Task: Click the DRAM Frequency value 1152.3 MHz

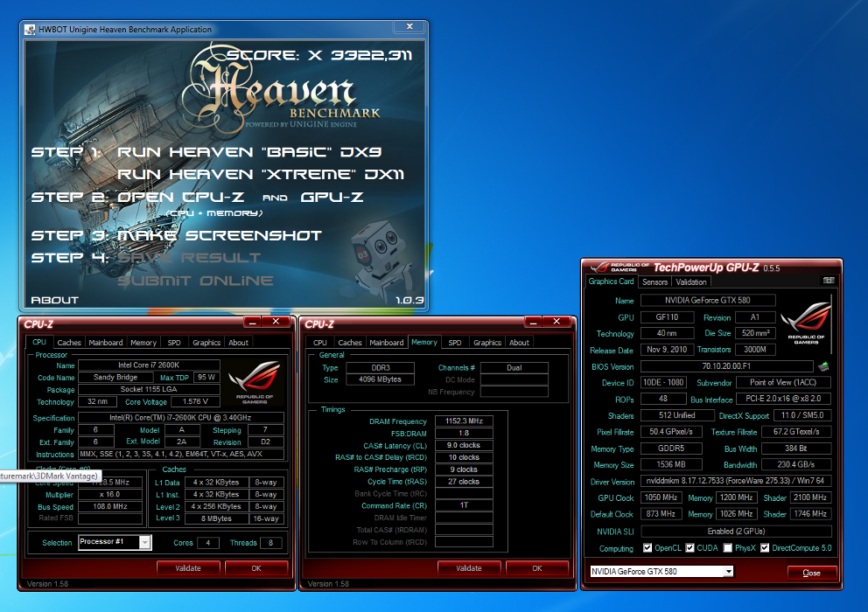Action: [x=464, y=421]
